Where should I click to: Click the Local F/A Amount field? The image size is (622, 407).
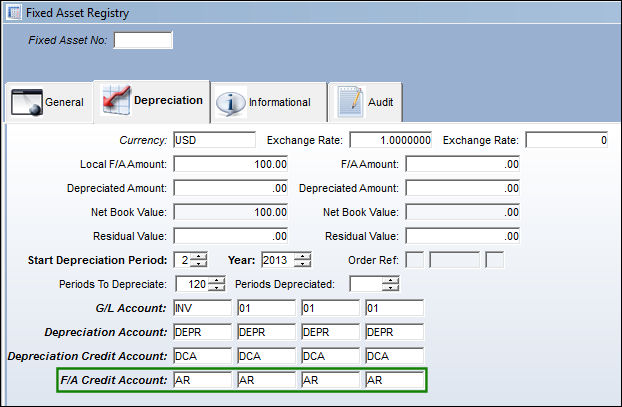(x=230, y=164)
